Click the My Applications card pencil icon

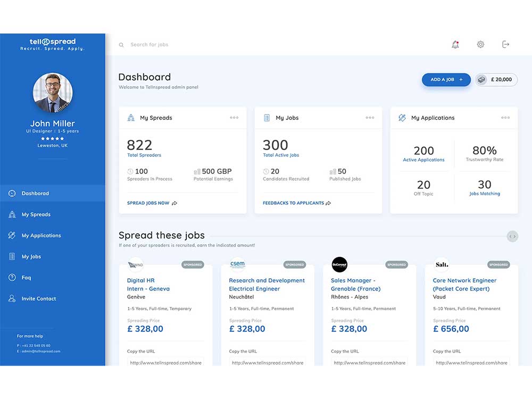pyautogui.click(x=402, y=118)
